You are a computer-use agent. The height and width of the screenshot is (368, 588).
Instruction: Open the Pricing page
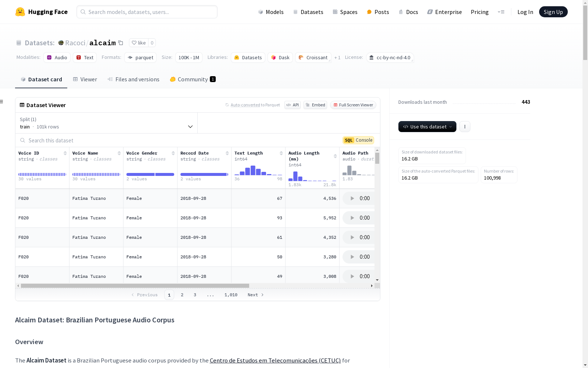tap(480, 12)
